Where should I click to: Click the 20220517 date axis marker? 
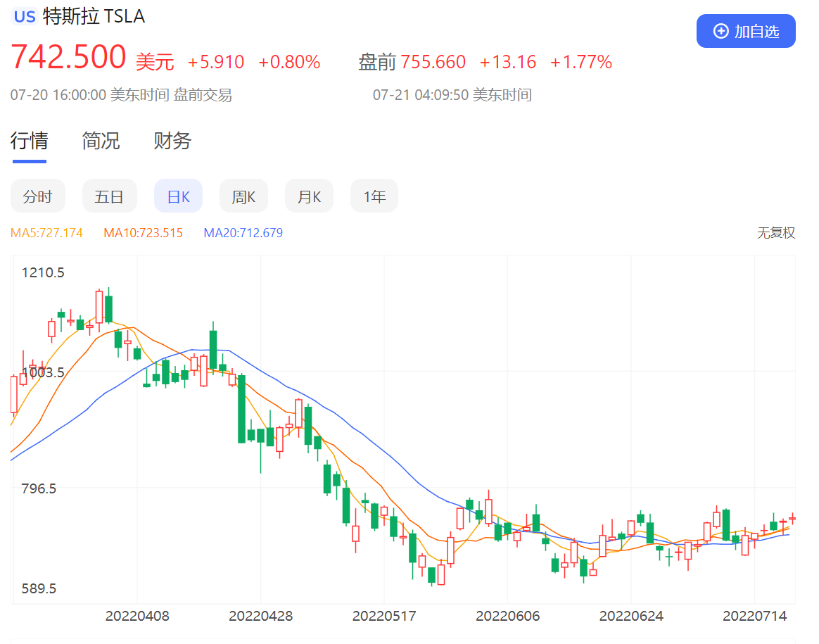tap(384, 616)
